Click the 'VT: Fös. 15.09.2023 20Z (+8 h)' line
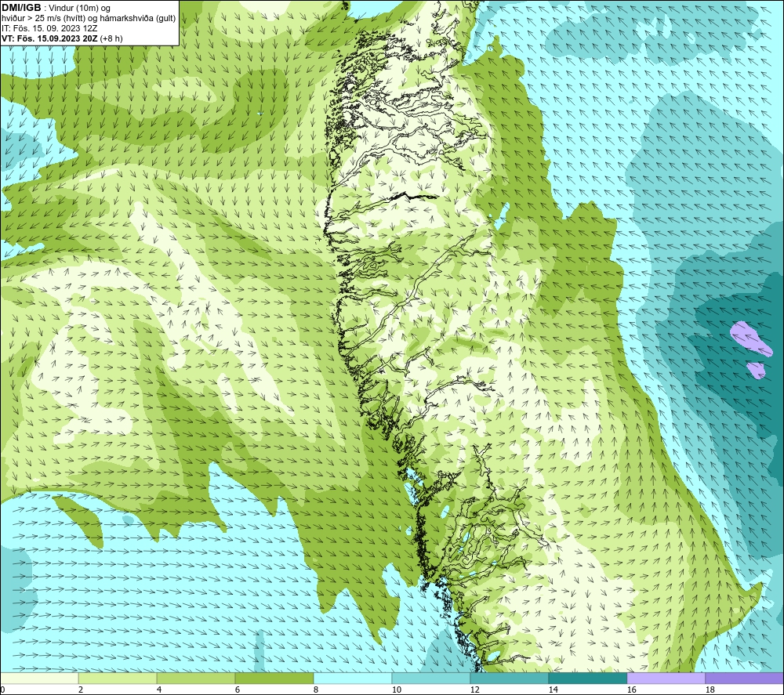Screen dimensions: 784x695 [62, 38]
